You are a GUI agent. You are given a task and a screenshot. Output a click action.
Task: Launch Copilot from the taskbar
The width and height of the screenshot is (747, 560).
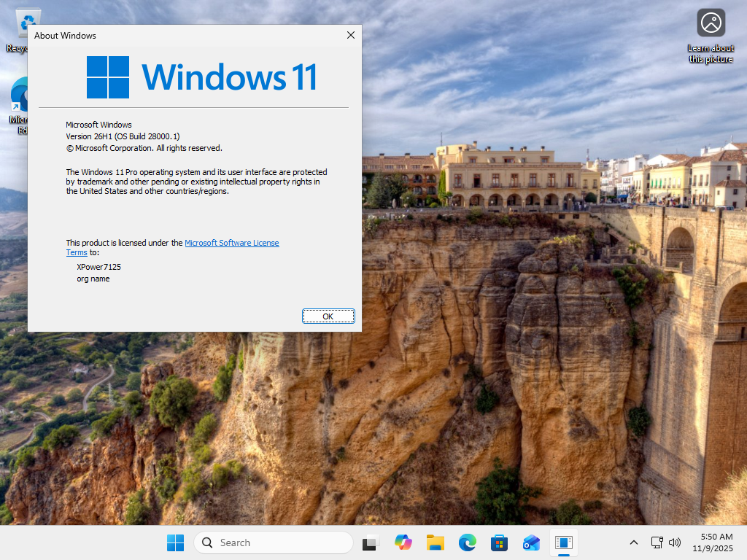coord(403,542)
